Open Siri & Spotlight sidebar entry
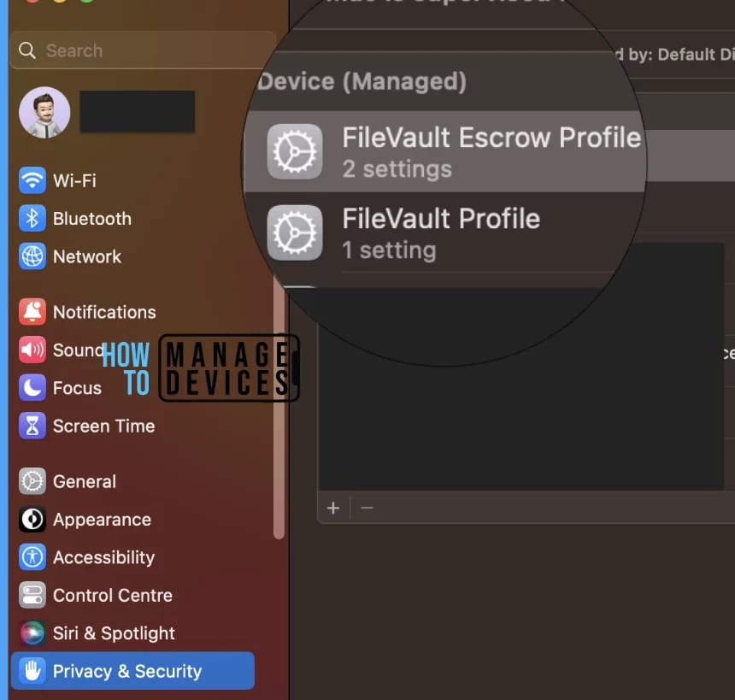735x700 pixels. point(132,633)
